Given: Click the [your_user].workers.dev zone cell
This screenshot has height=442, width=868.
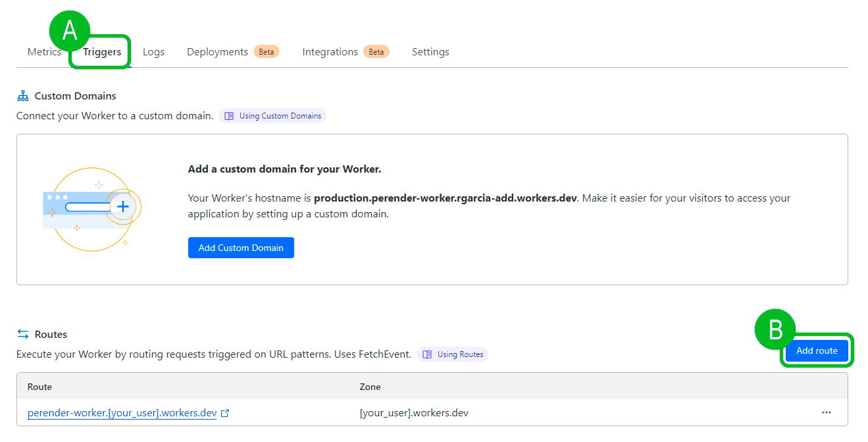Looking at the screenshot, I should point(414,413).
